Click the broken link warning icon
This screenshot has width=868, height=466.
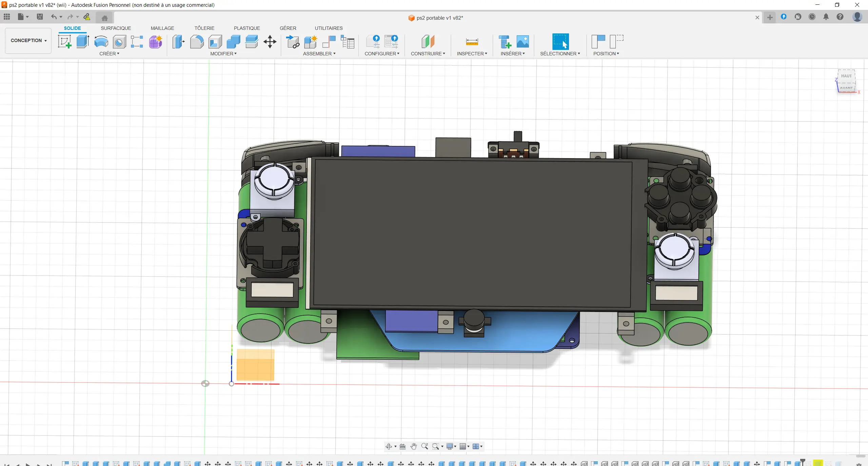(x=87, y=17)
